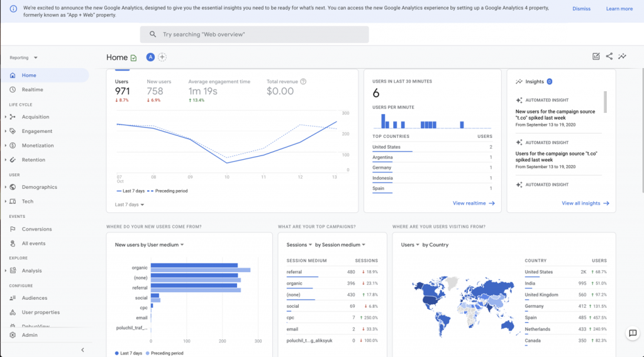Open the Conversions page
Screen dimensions: 644x357
36,229
